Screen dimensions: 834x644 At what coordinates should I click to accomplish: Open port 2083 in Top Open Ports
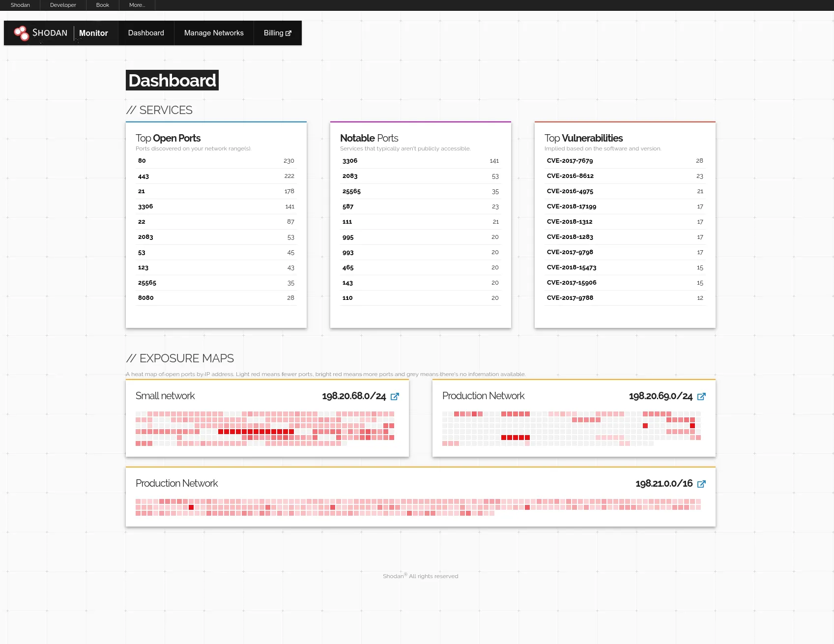145,237
